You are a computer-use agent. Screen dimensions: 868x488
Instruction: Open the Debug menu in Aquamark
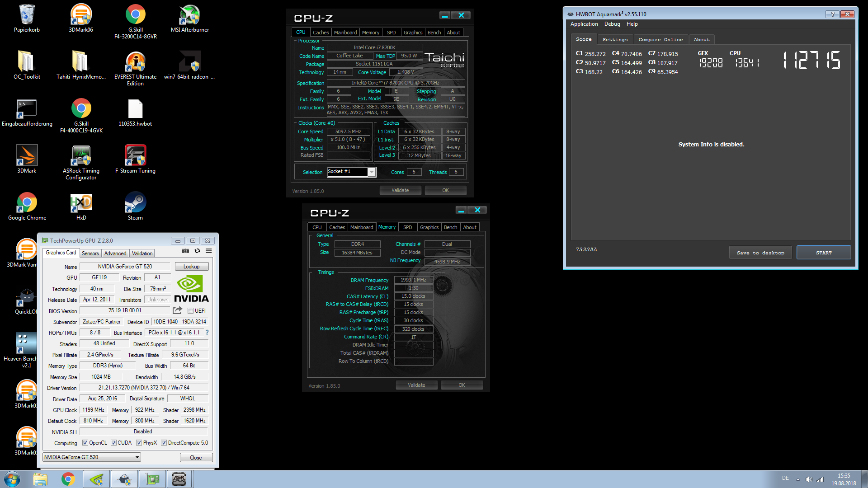[x=612, y=24]
